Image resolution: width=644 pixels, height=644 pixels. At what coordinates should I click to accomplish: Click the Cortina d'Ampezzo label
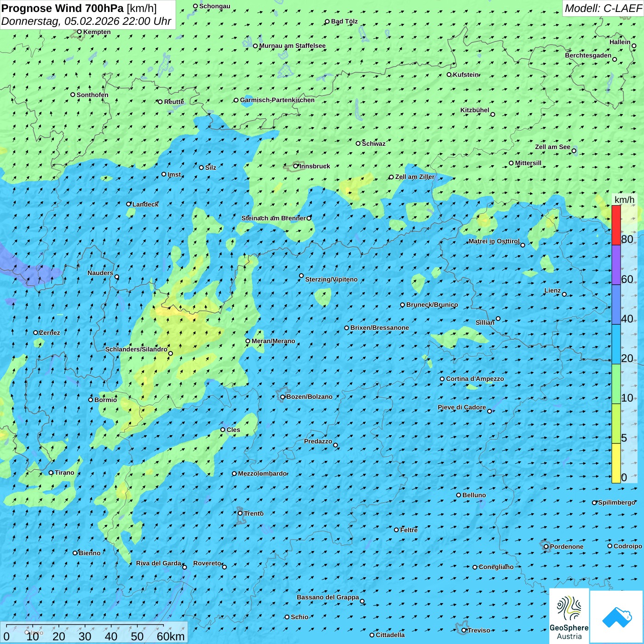click(x=475, y=379)
